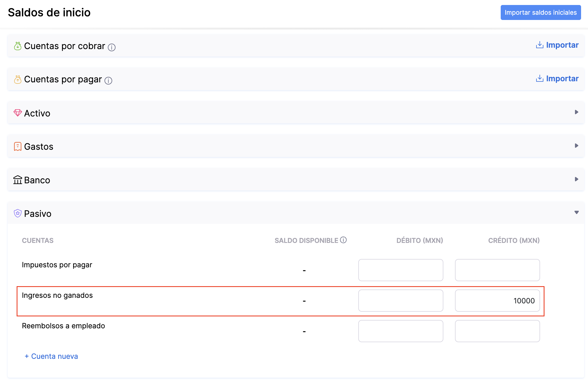Expand the Banco section arrow

pos(576,179)
